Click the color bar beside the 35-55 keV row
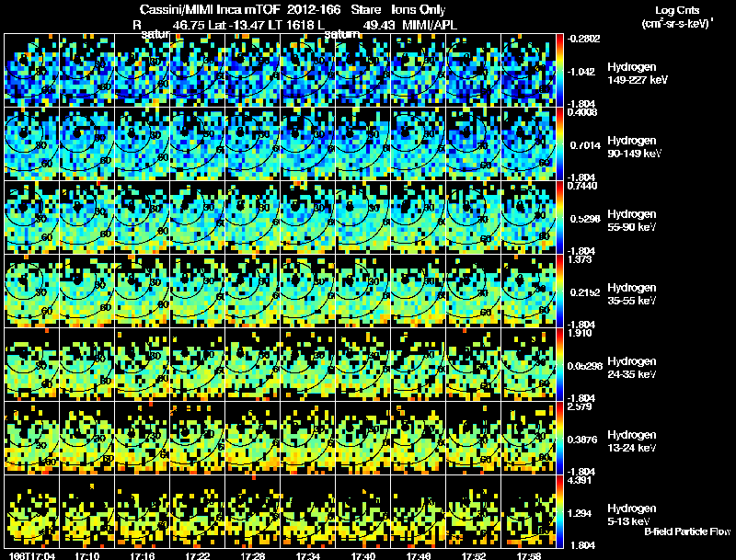The height and width of the screenshot is (560, 736). coord(559,291)
